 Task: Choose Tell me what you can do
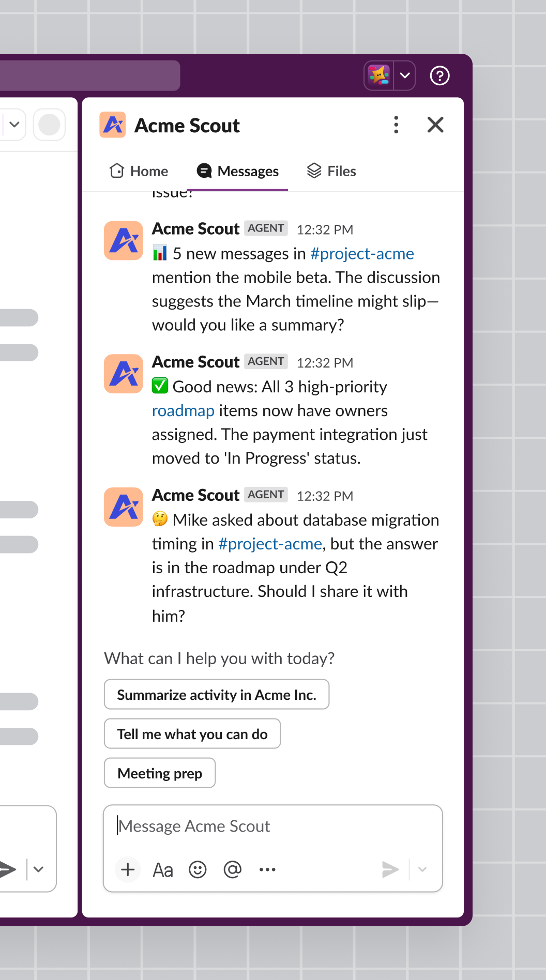[192, 734]
